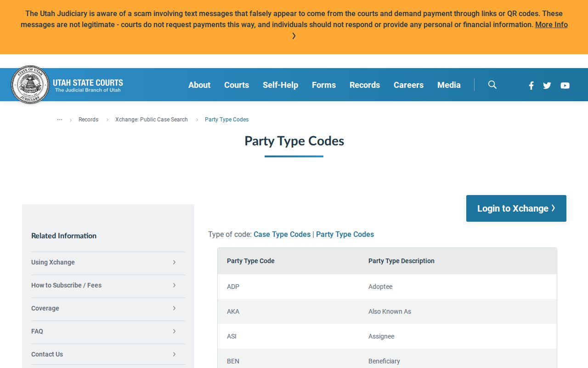Visit the Utah Courts Facebook page icon
588x368 pixels.
pyautogui.click(x=531, y=85)
